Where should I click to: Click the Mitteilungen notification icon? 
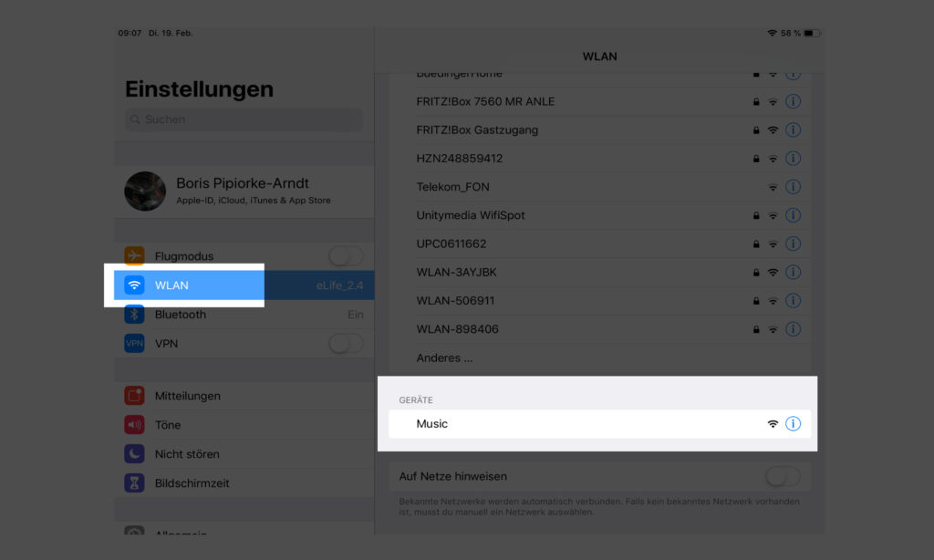134,396
